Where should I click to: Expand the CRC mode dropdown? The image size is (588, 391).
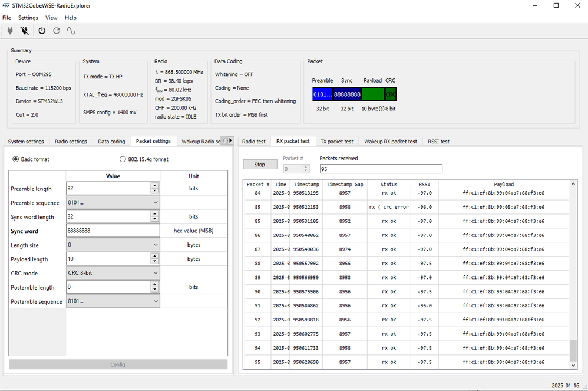point(113,273)
